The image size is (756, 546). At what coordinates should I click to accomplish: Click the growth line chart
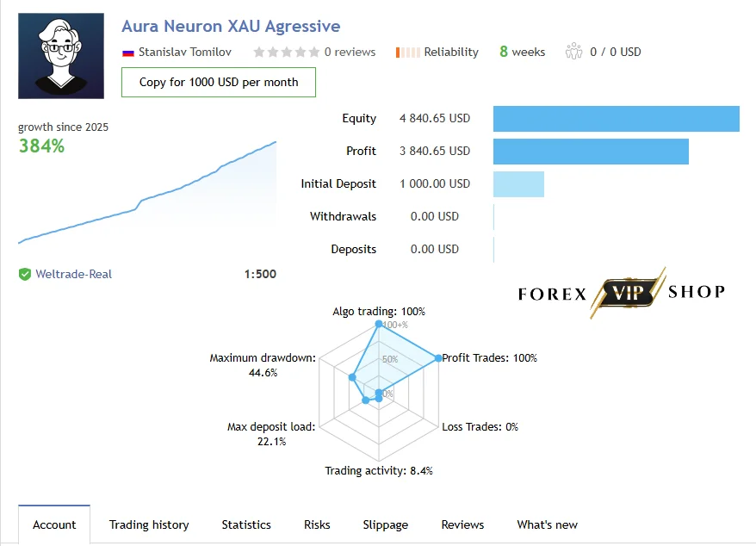(x=147, y=192)
